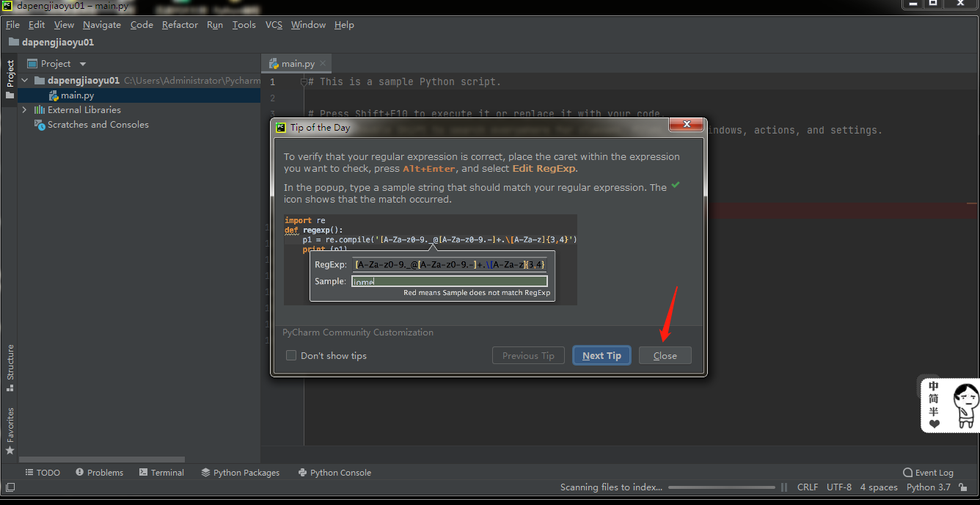Screen dimensions: 980x505
Task: Open the Tools menu
Action: 244,24
